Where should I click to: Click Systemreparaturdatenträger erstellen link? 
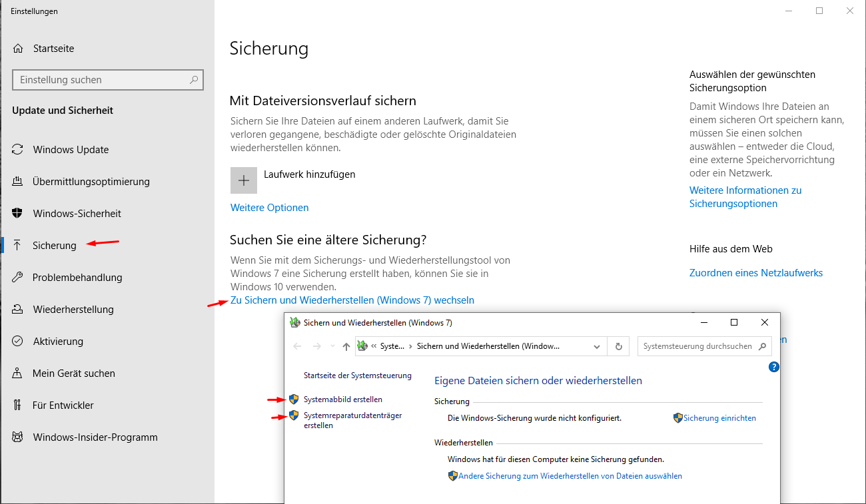[x=353, y=420]
